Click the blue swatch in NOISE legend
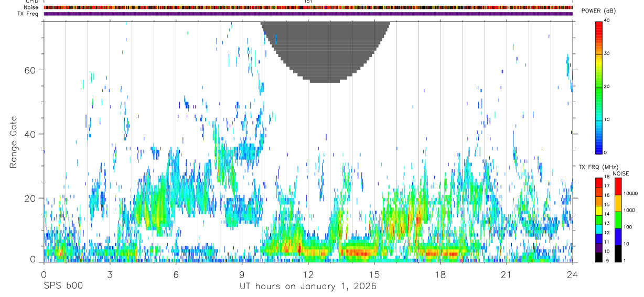Image resolution: width=644 pixels, height=297 pixels. (618, 237)
